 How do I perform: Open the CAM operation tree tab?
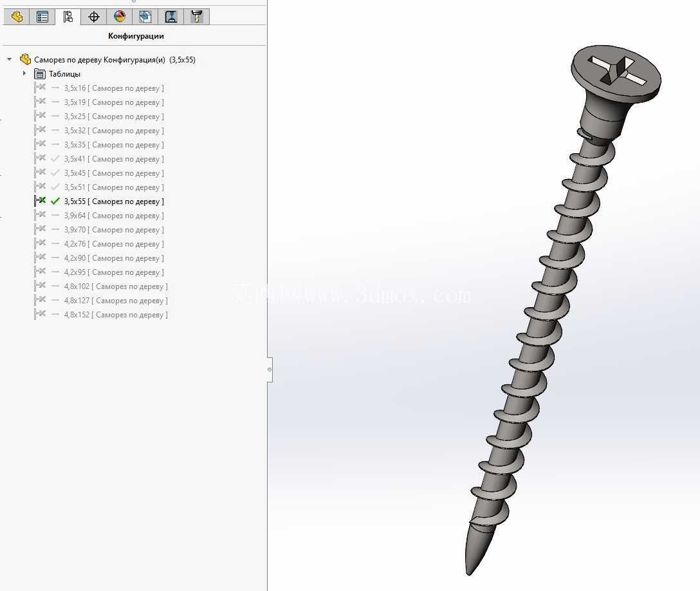pos(171,17)
